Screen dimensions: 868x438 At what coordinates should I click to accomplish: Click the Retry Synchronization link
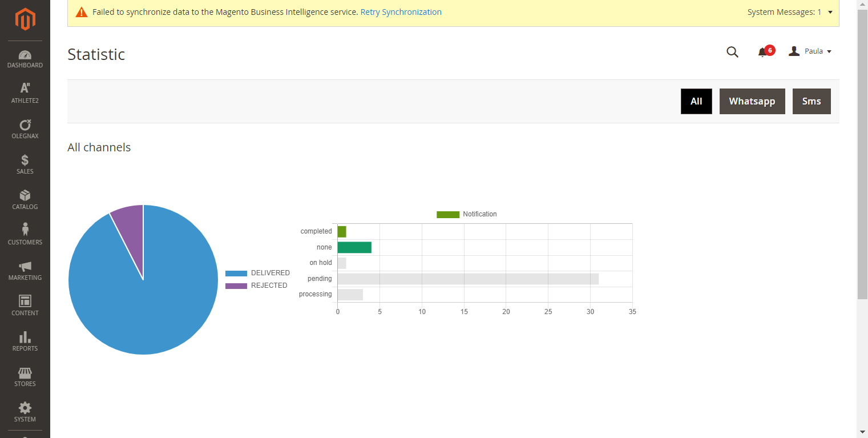coord(401,12)
